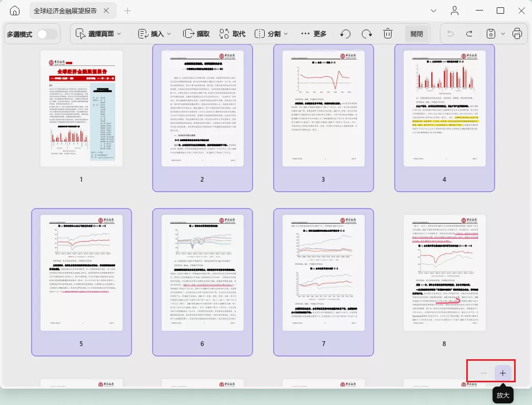Expand the 插入 dropdown menu
532x405 pixels.
pos(154,34)
